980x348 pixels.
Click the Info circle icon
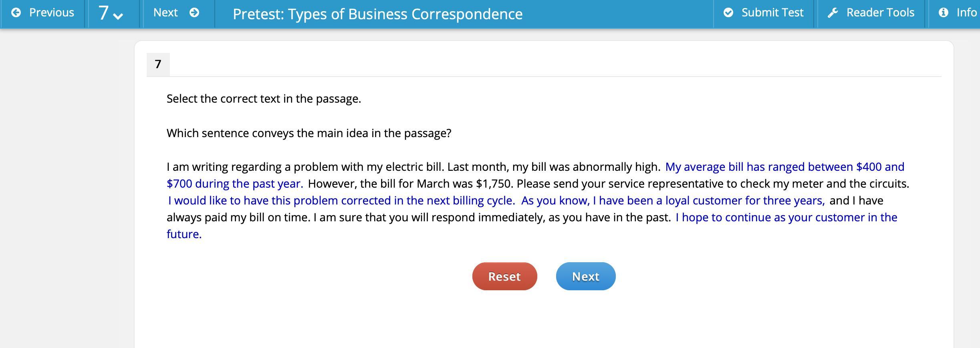[x=944, y=13]
